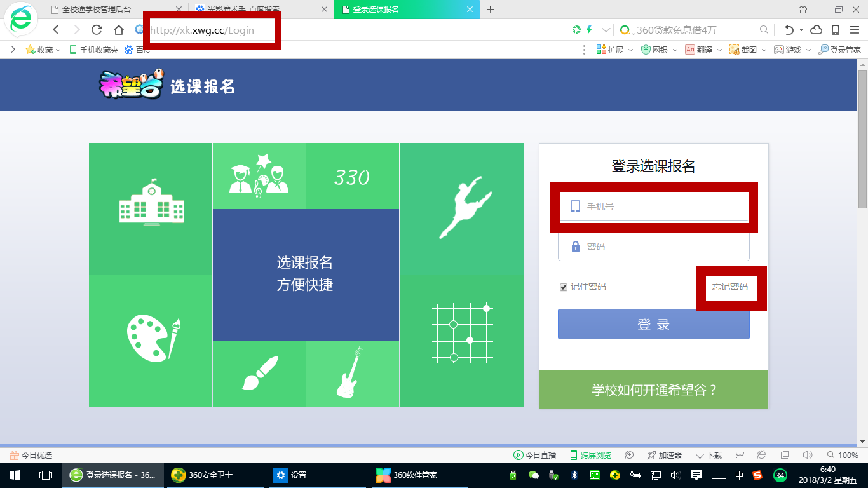Viewport: 868px width, 488px height.
Task: Toggle the 记住密码 checkbox
Action: tap(563, 287)
